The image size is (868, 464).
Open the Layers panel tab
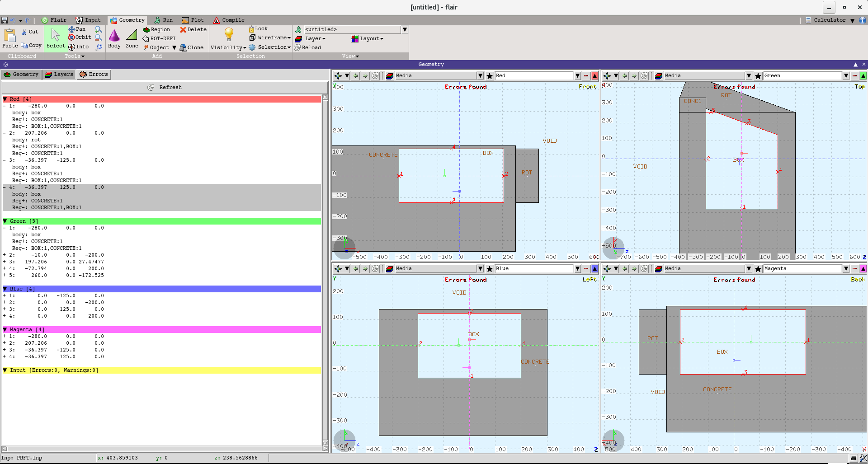pyautogui.click(x=59, y=75)
